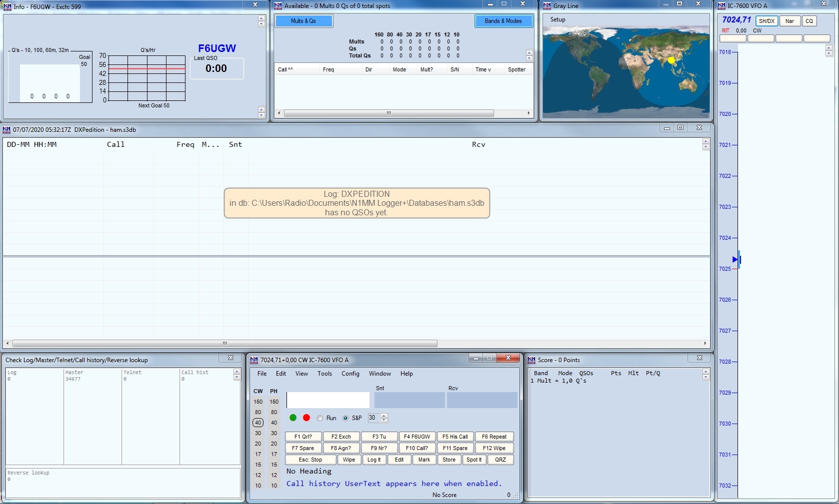Click the F5 His Call button
This screenshot has height=504, width=839.
(x=455, y=437)
